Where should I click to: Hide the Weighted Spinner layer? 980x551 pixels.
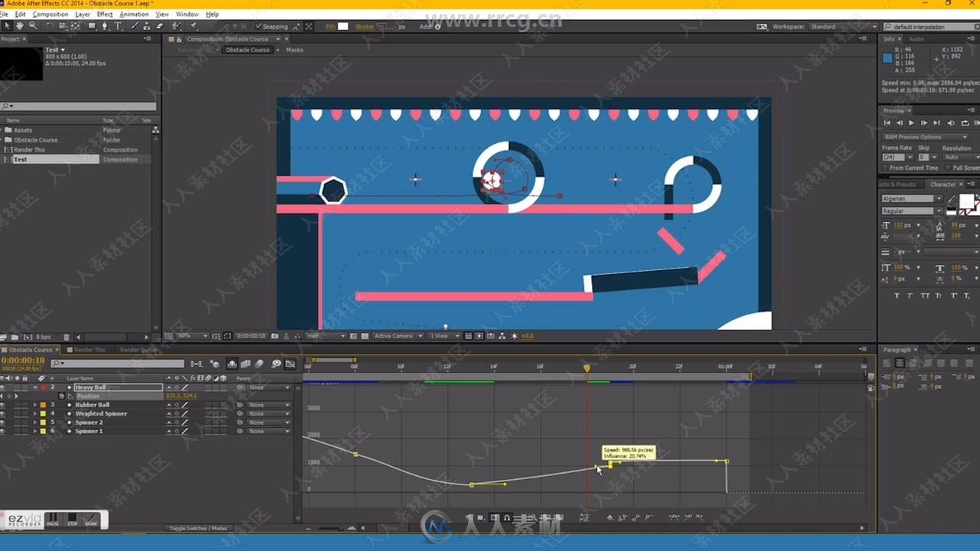tap(3, 413)
